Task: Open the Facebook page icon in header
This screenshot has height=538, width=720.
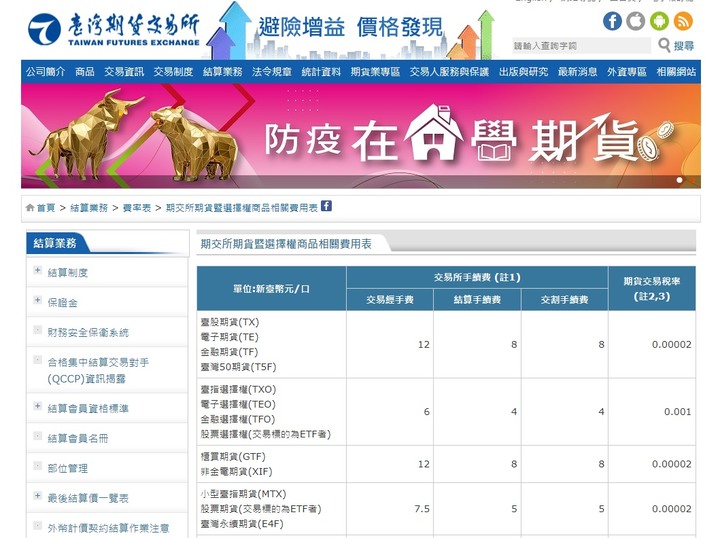Action: coord(612,21)
